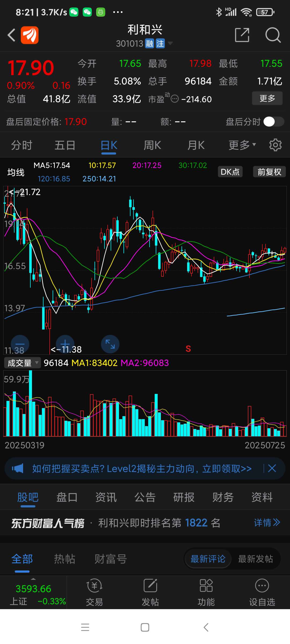Zoom in chart with plus button

coord(65,344)
